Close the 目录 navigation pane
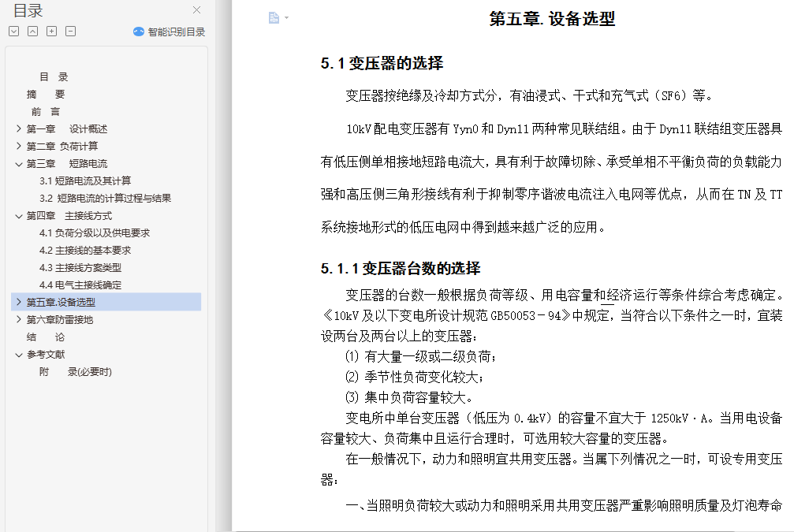 point(197,9)
